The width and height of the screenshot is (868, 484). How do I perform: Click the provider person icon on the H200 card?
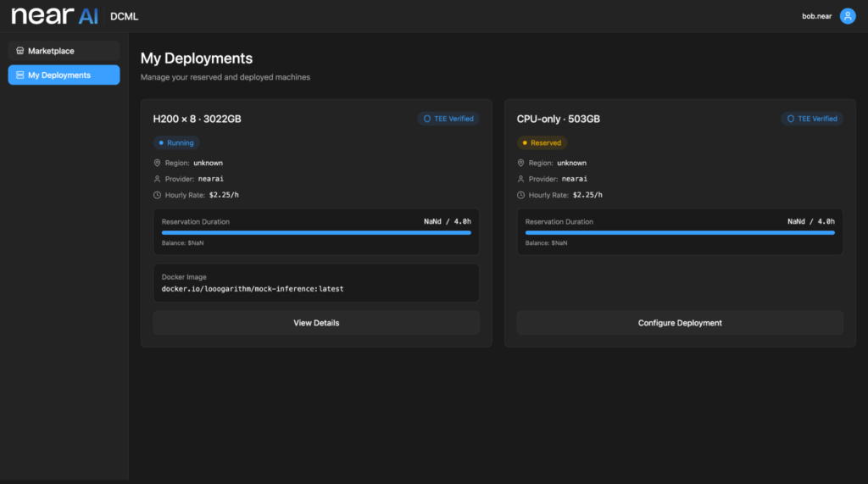157,179
